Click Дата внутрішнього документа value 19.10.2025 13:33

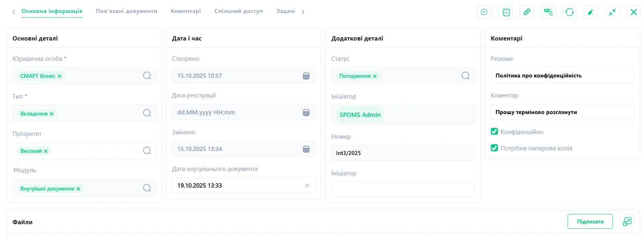[200, 186]
